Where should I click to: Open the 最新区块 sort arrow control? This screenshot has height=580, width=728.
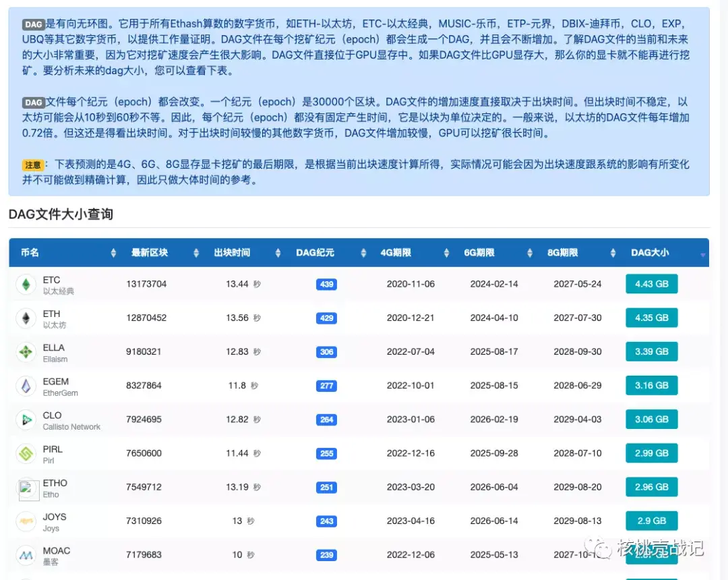(195, 252)
